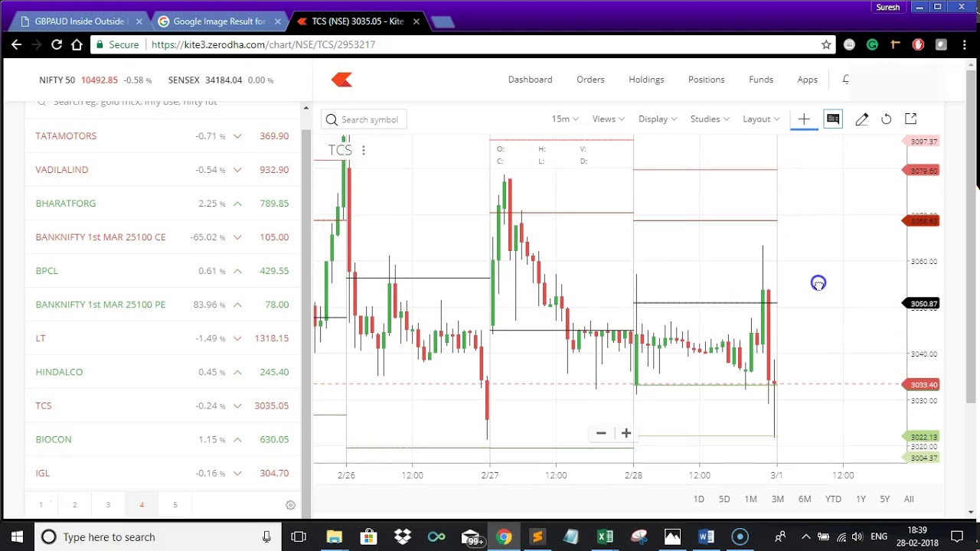Screen dimensions: 980x551
Task: Open TCS three-dot chart options
Action: click(x=364, y=150)
